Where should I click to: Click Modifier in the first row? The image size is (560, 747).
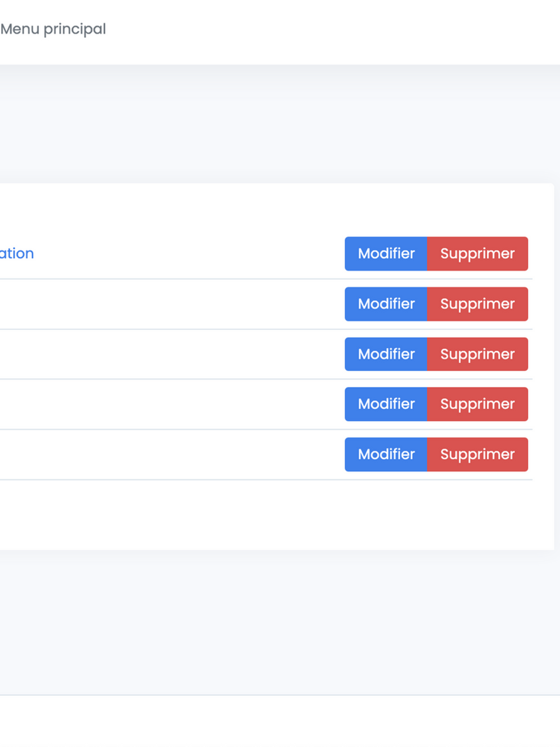pos(386,254)
